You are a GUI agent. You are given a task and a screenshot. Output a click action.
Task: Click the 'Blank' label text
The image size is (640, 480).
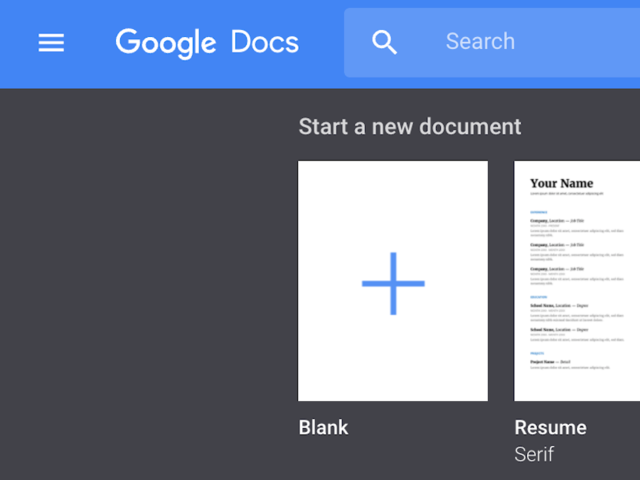tap(323, 428)
